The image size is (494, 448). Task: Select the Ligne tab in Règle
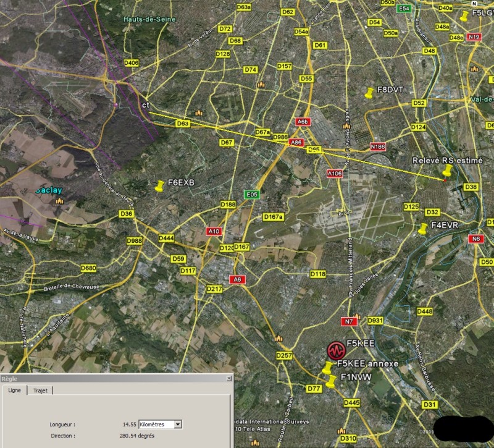14,391
